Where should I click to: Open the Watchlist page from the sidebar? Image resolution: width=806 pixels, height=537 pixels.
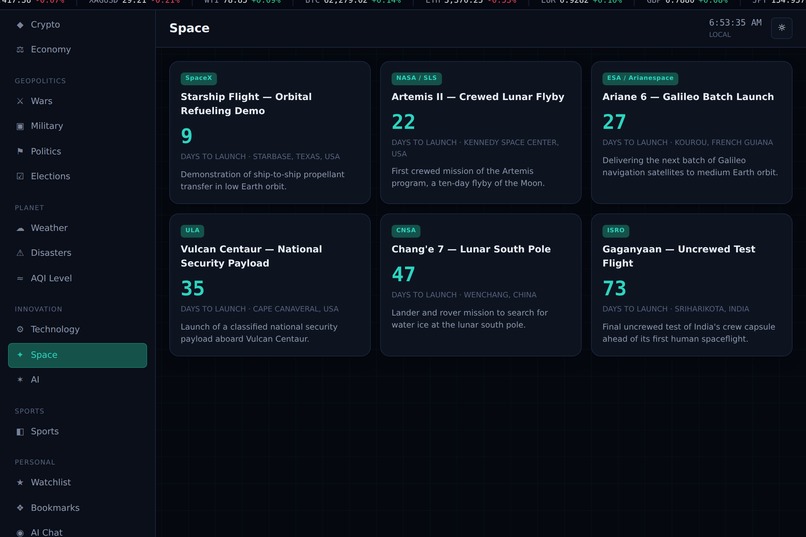78,483
